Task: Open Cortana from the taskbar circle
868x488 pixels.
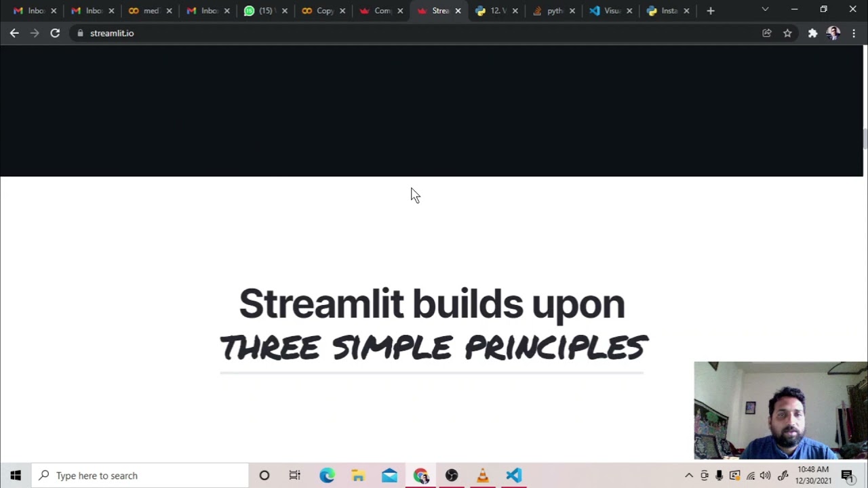Action: point(264,475)
